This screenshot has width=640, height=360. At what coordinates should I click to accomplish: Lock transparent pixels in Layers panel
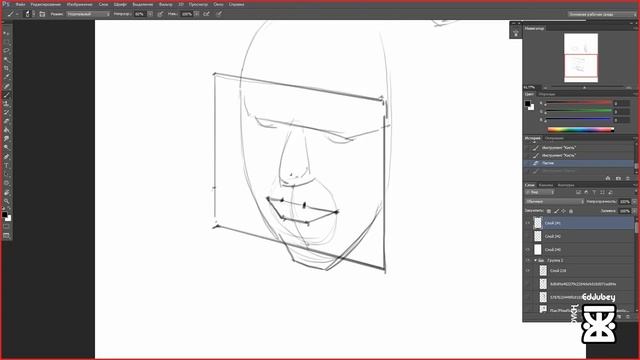coord(549,211)
